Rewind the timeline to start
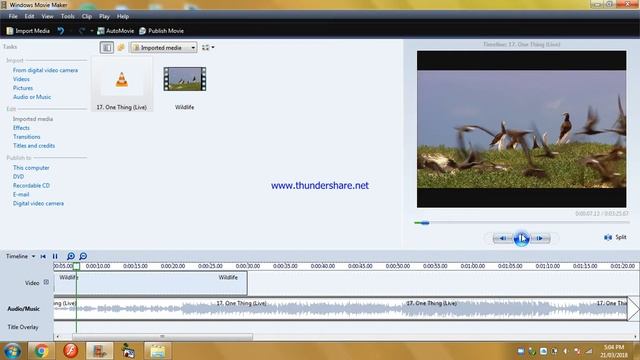 pyautogui.click(x=43, y=256)
